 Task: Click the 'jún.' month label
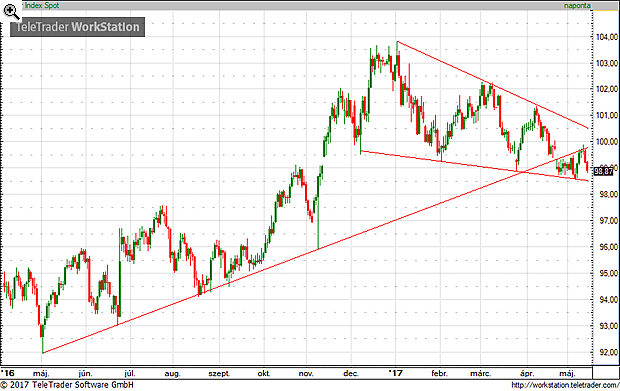point(85,374)
